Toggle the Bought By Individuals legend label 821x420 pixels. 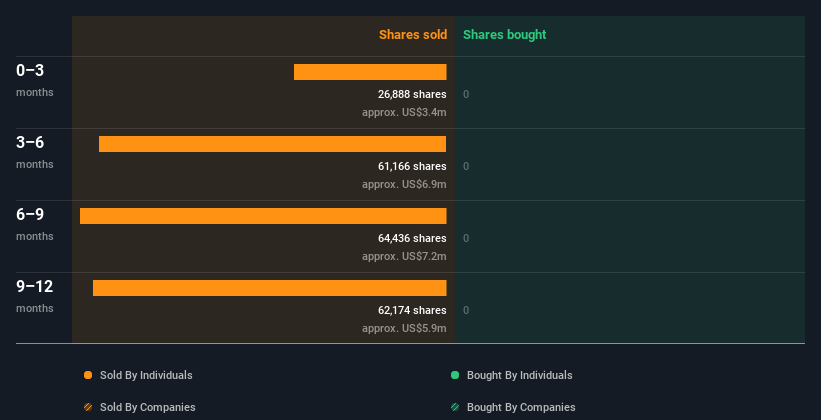pos(519,375)
